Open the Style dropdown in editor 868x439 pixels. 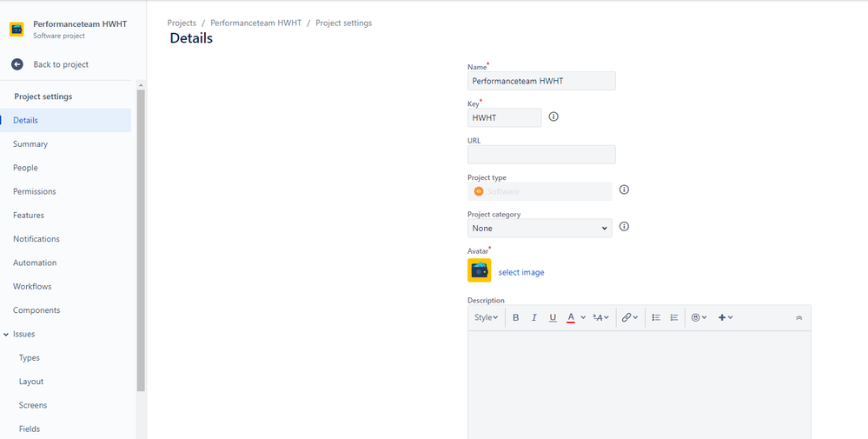point(486,318)
